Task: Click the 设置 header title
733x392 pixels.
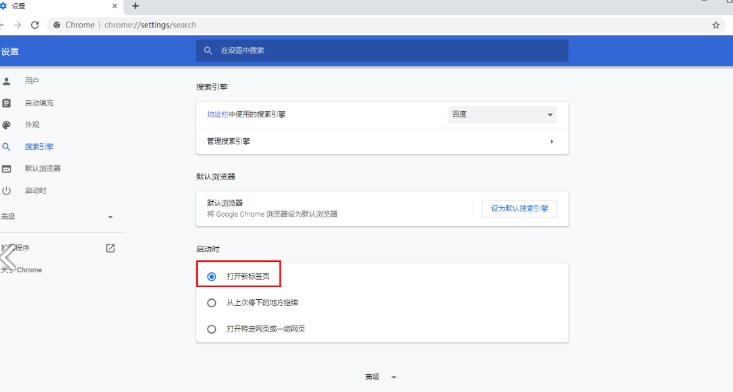Action: [9, 52]
